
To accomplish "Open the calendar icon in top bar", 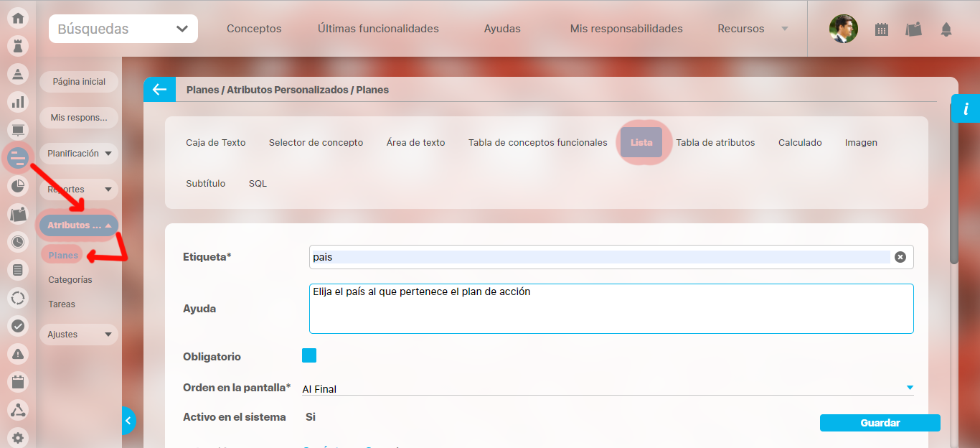I will pyautogui.click(x=882, y=29).
